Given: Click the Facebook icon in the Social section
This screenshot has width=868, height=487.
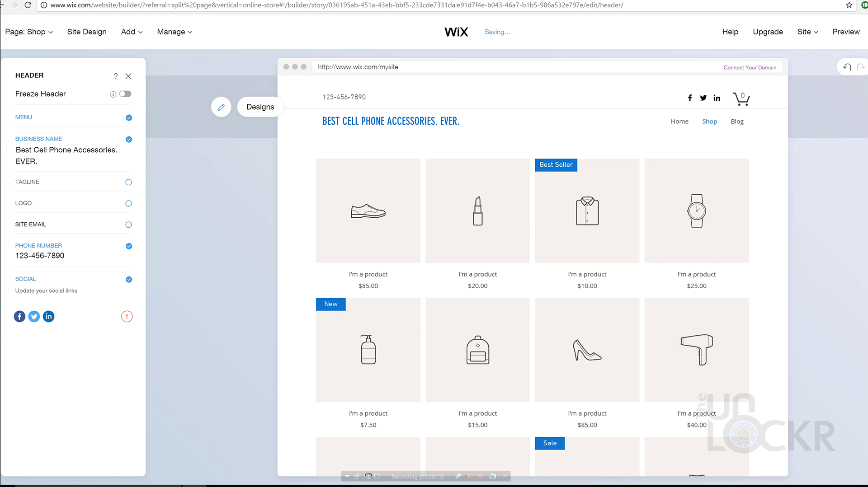Looking at the screenshot, I should [19, 316].
